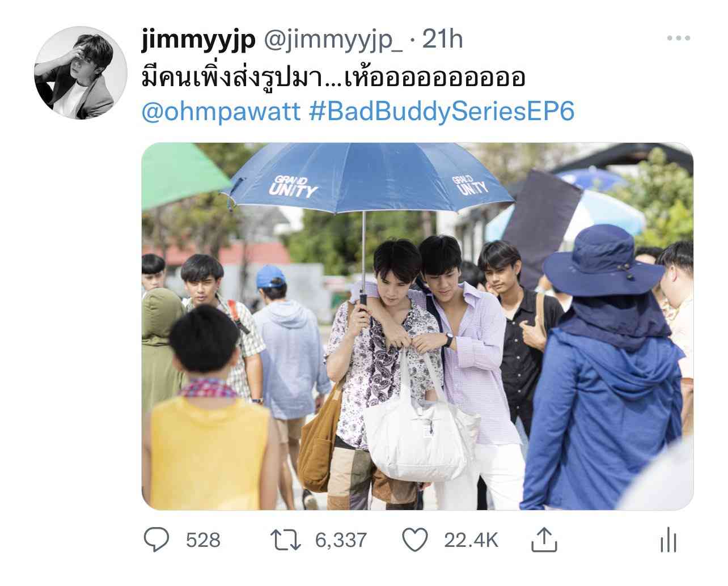728x586 pixels.
Task: Like the tweet with the heart icon
Action: (x=414, y=540)
